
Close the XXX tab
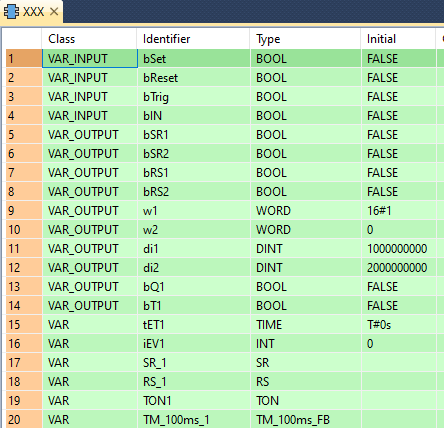54,12
